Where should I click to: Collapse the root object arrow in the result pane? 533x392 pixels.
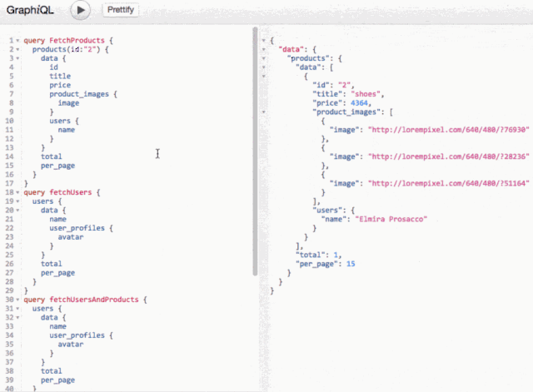click(x=264, y=41)
